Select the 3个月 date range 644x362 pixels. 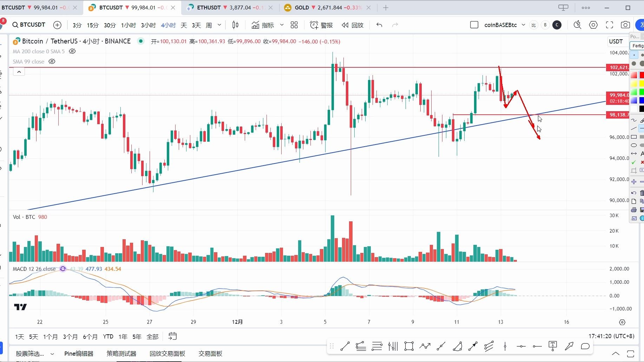point(70,337)
